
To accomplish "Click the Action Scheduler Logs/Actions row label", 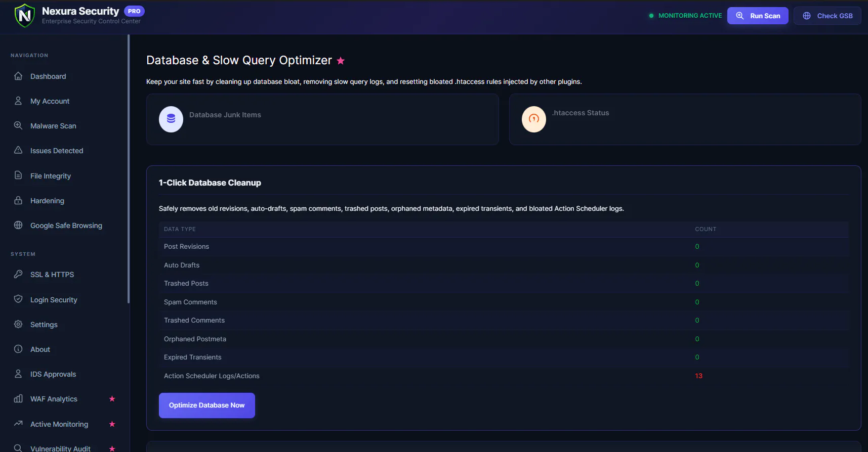I will tap(212, 376).
